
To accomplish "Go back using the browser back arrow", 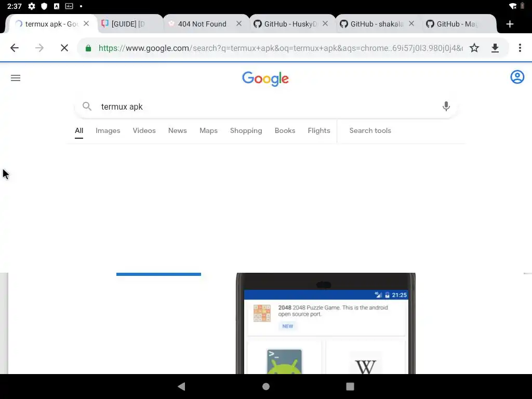I will pos(15,48).
